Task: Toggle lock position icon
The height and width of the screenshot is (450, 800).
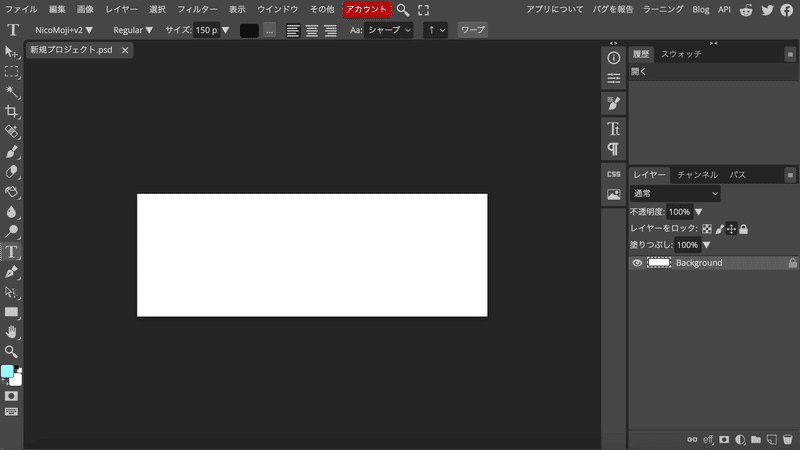Action: tap(732, 229)
